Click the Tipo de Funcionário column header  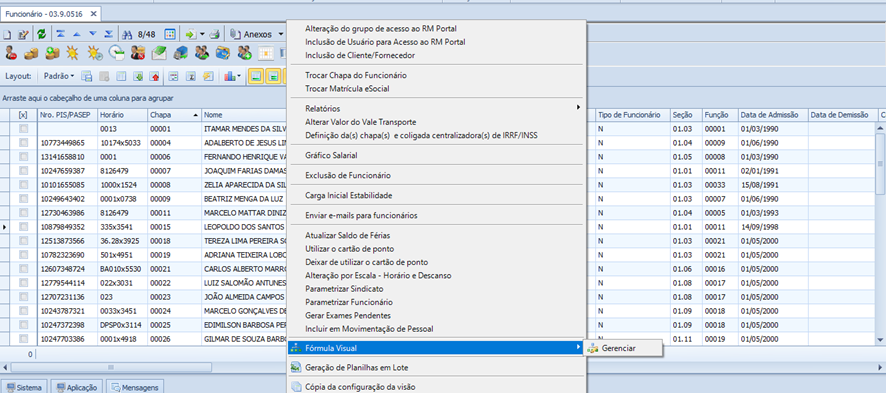click(x=633, y=115)
